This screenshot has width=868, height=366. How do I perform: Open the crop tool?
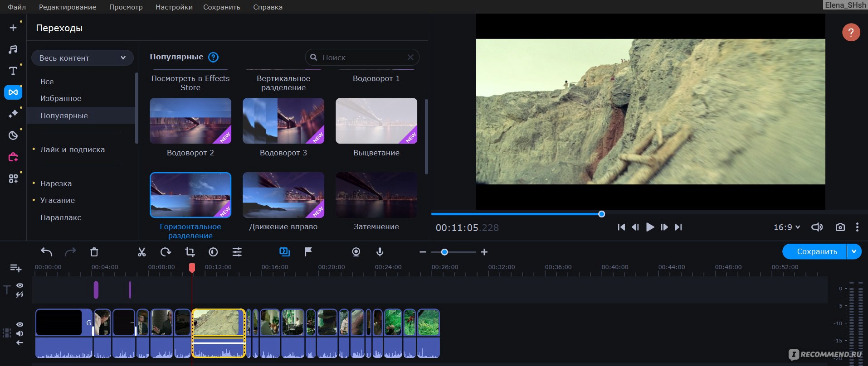click(190, 252)
